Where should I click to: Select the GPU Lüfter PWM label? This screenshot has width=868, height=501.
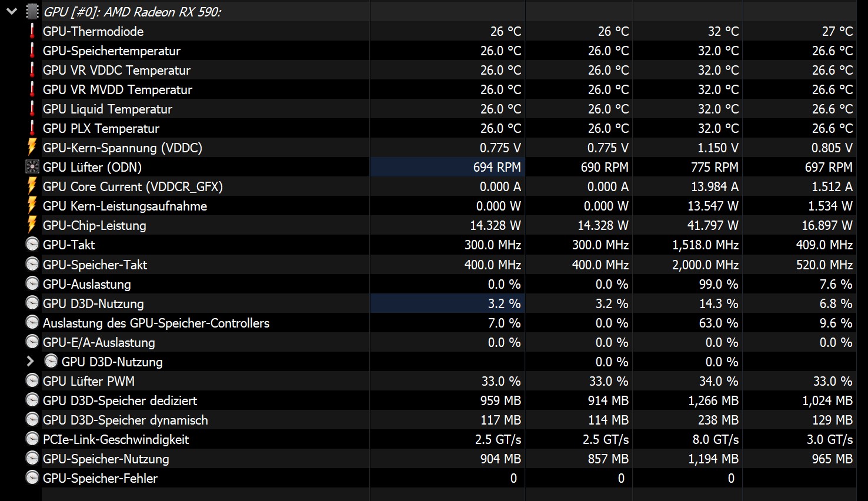coord(89,381)
